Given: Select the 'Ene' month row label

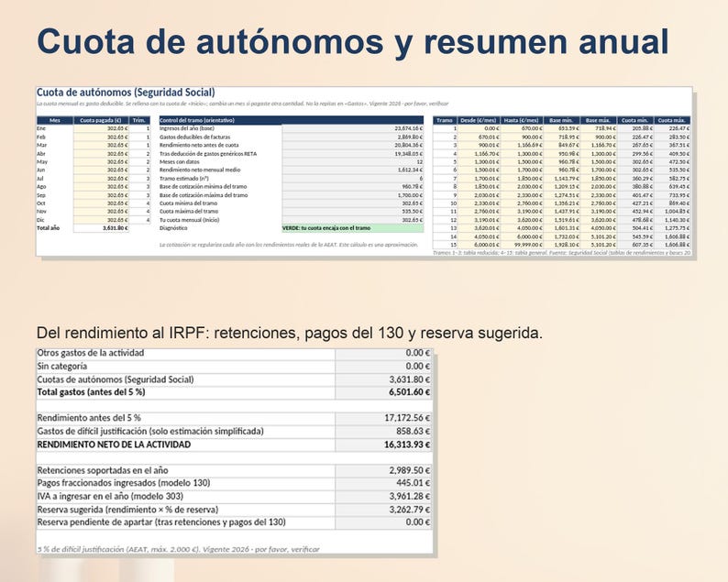Looking at the screenshot, I should tap(41, 128).
